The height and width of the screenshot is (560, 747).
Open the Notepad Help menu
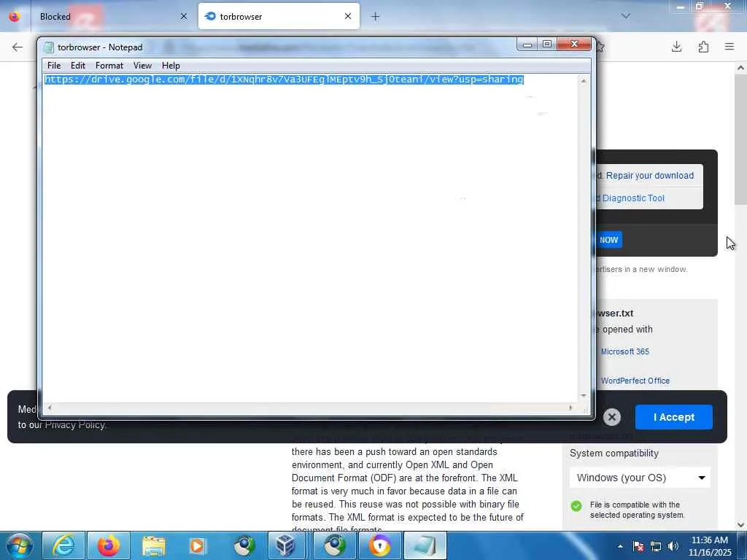pyautogui.click(x=171, y=66)
